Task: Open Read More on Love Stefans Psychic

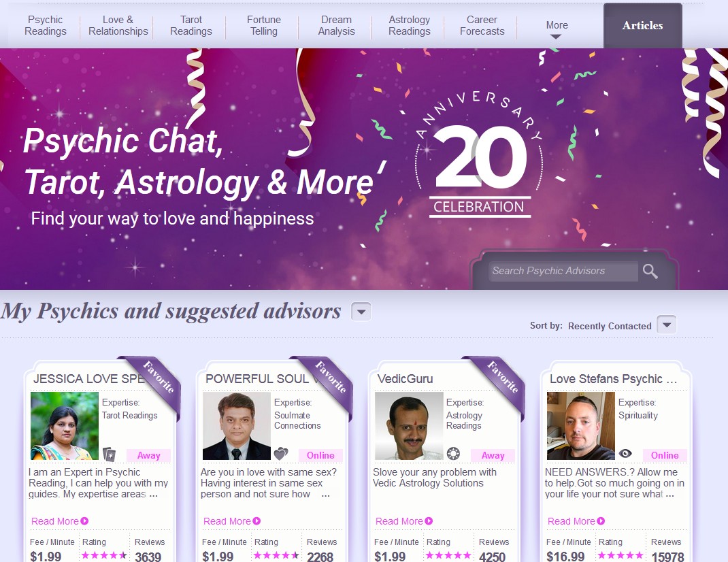Action: click(576, 521)
